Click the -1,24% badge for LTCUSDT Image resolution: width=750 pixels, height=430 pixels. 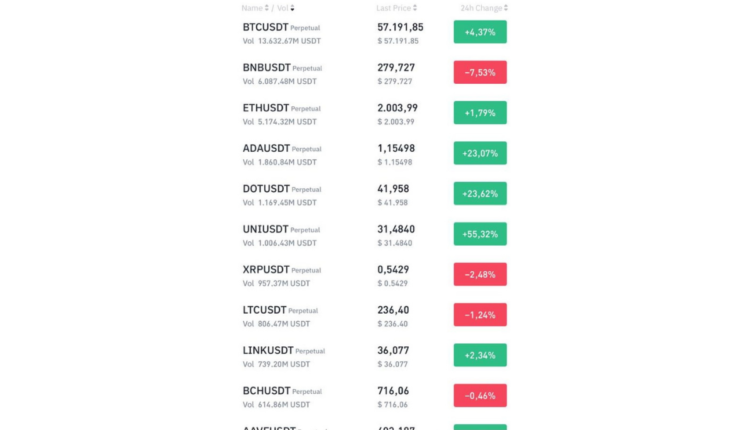480,315
